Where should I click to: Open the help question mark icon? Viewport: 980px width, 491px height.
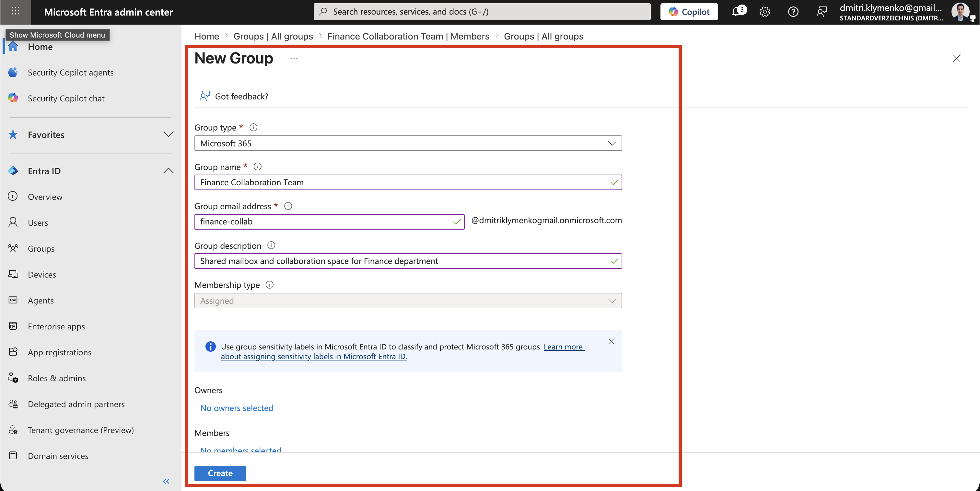[793, 12]
